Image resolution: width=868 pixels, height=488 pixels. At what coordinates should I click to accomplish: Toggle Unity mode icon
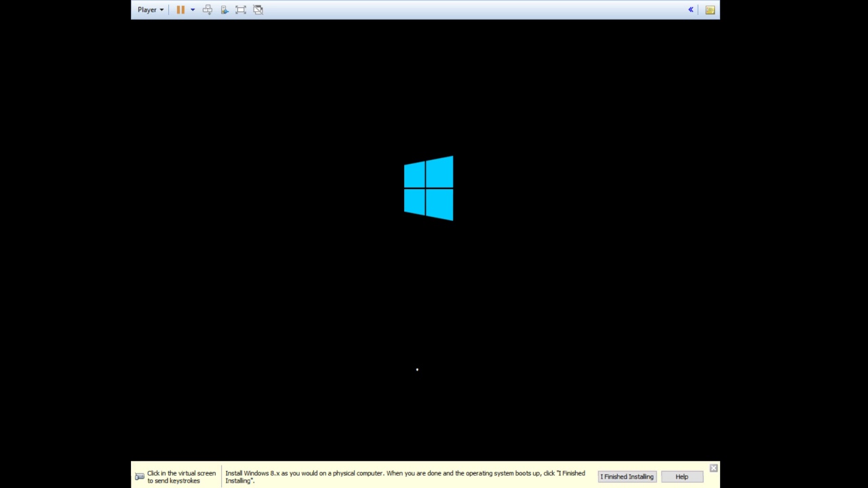pos(258,9)
